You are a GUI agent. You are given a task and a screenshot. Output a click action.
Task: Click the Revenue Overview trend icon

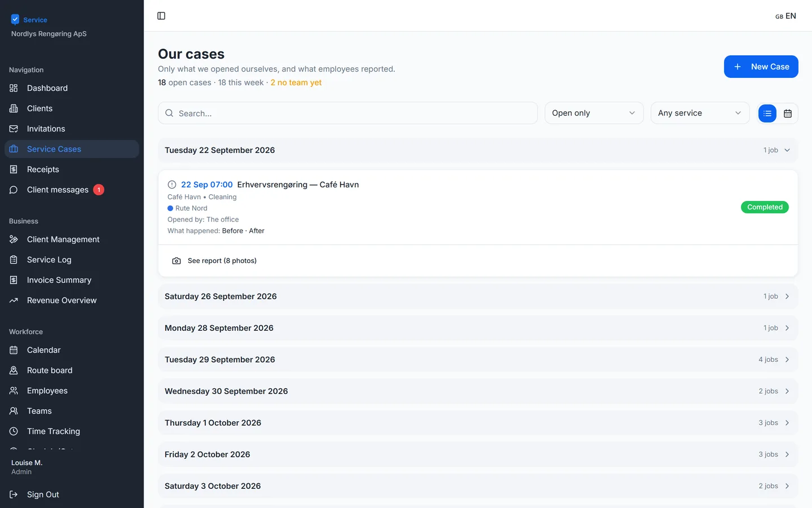pos(14,300)
